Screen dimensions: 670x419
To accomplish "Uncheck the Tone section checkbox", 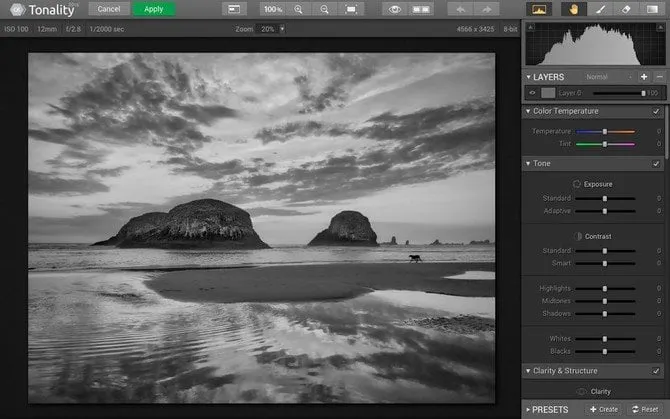I will (656, 163).
